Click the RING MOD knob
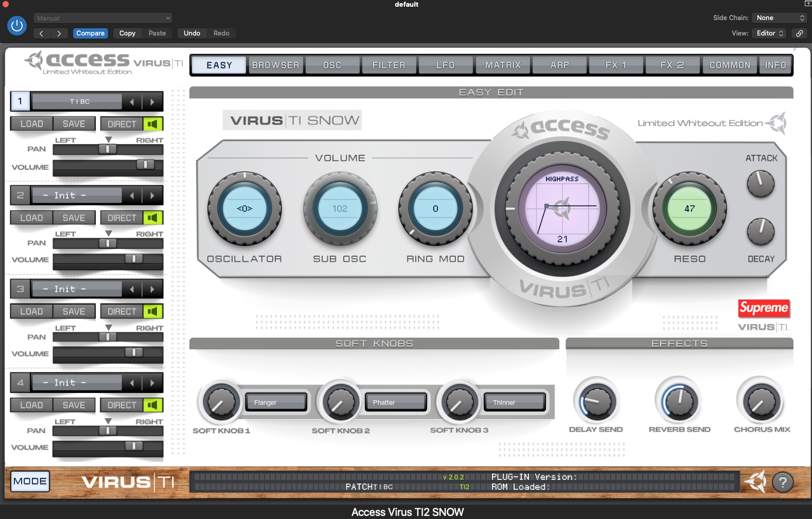The height and width of the screenshot is (519, 812). coord(435,209)
